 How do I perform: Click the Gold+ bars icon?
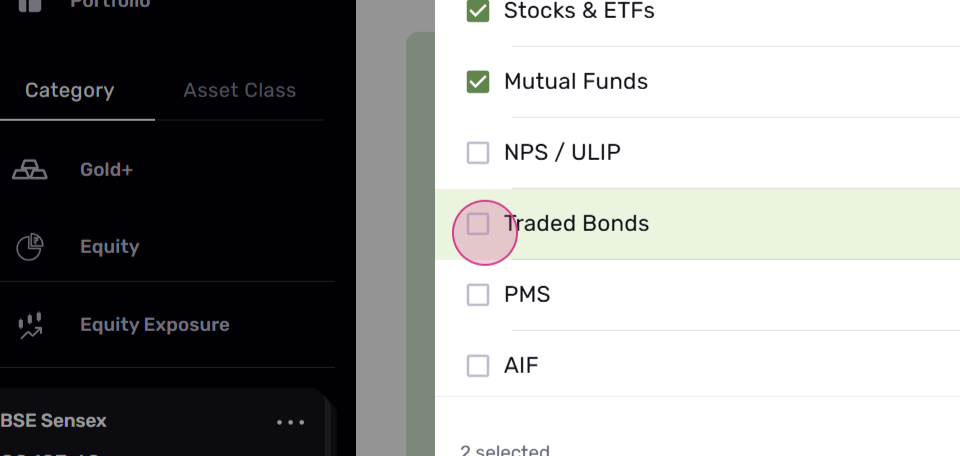[30, 170]
